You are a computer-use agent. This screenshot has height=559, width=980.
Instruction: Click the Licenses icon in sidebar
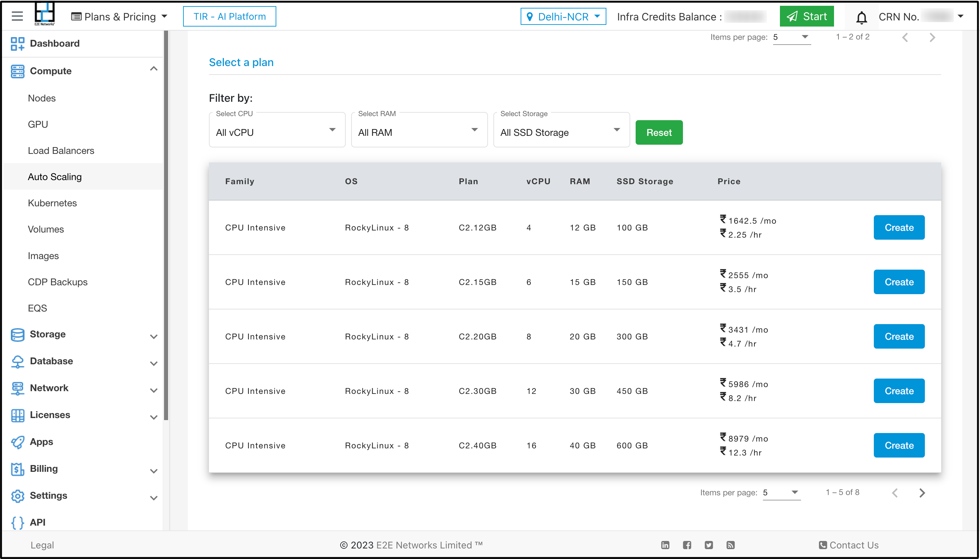point(18,415)
